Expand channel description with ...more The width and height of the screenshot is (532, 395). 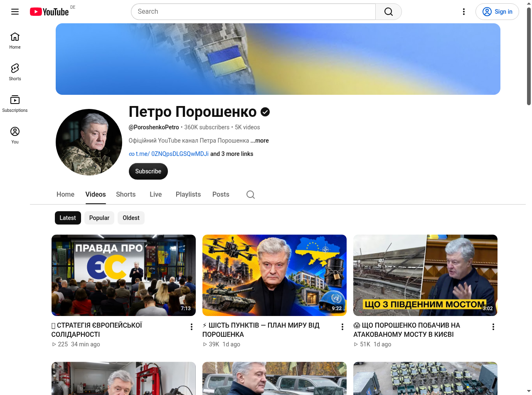260,141
